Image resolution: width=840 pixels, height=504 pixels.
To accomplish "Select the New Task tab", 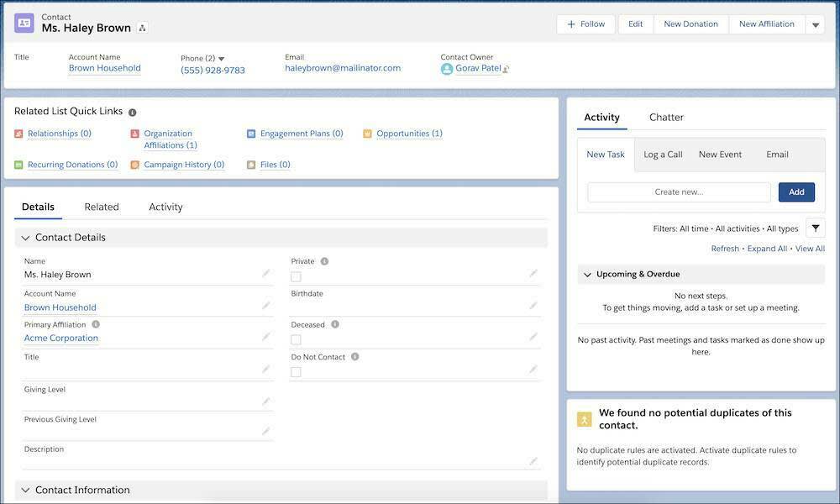I will pyautogui.click(x=606, y=155).
